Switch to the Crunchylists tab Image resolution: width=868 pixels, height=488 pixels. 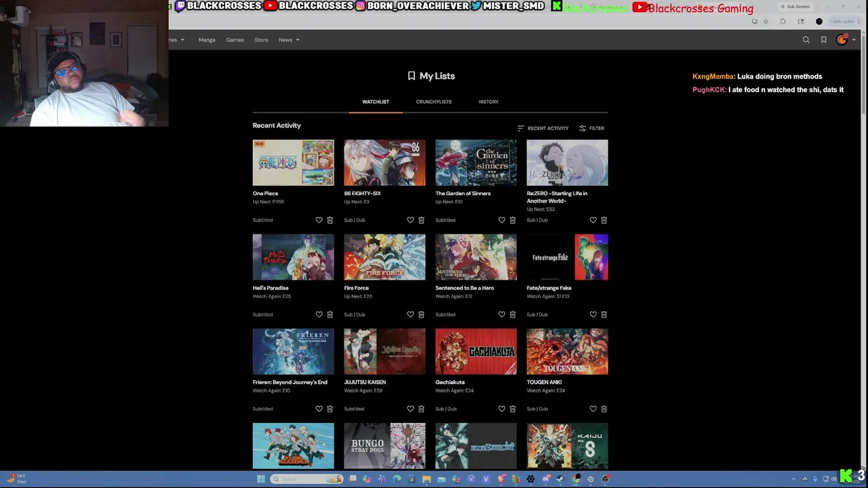(434, 102)
